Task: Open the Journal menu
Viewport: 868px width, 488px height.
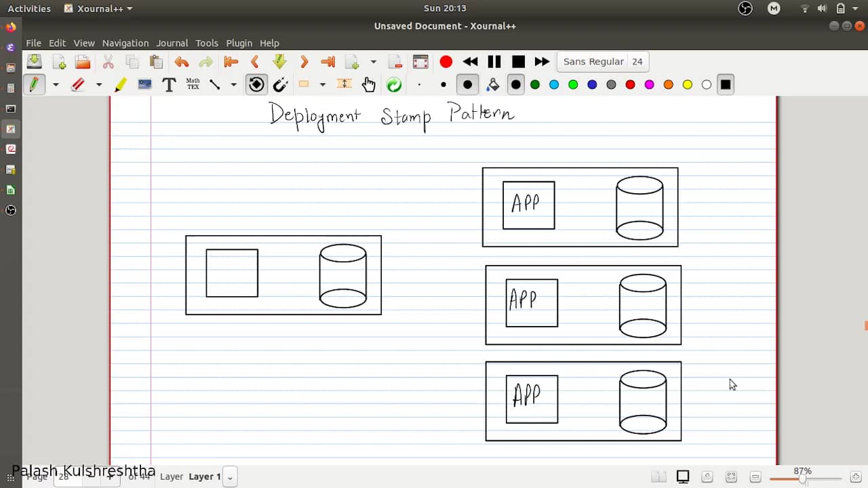Action: pos(172,43)
